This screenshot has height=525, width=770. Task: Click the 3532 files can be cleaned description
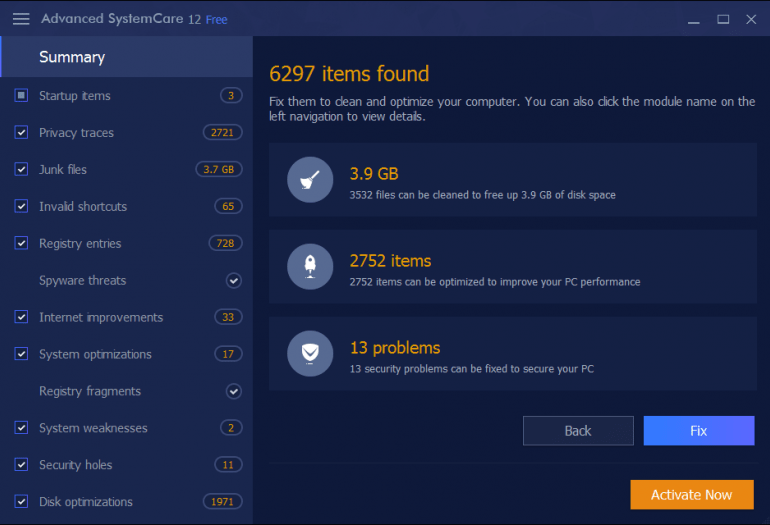(x=482, y=195)
